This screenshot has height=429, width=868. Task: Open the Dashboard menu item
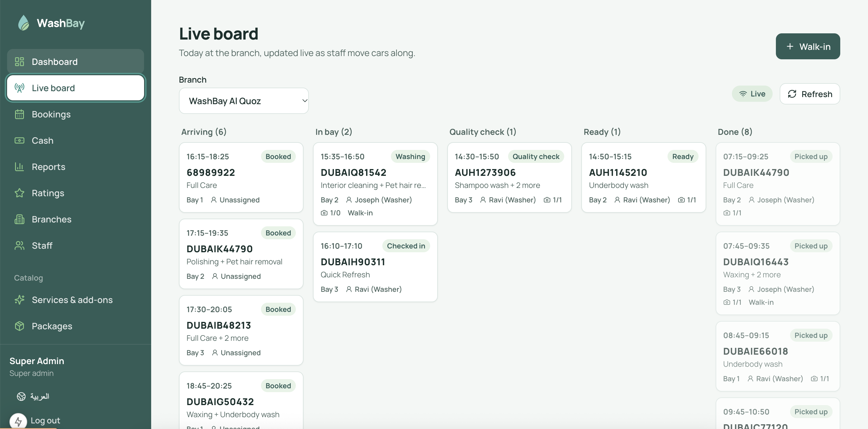[76, 62]
